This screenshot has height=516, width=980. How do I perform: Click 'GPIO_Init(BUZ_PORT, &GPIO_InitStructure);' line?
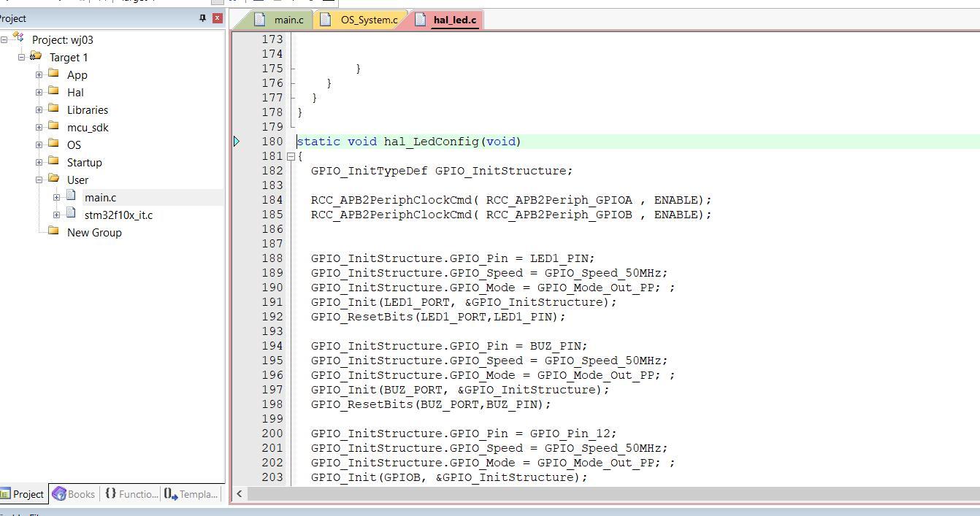click(x=460, y=390)
